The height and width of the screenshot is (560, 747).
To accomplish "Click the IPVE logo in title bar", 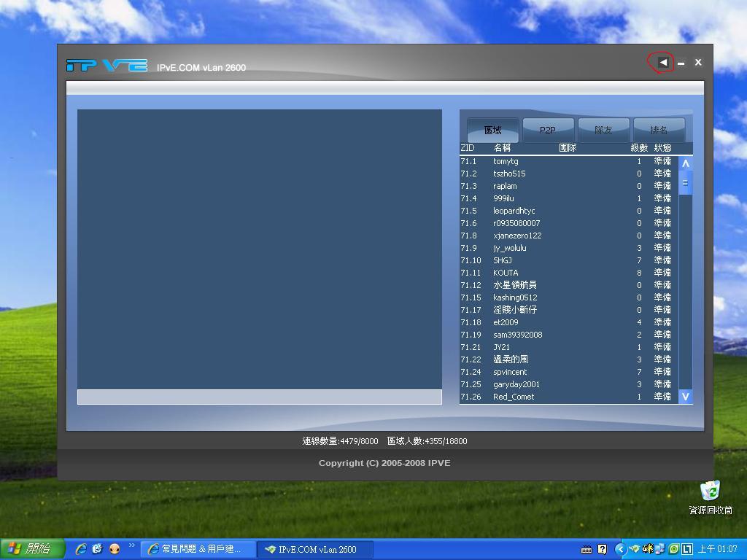I will click(x=107, y=65).
